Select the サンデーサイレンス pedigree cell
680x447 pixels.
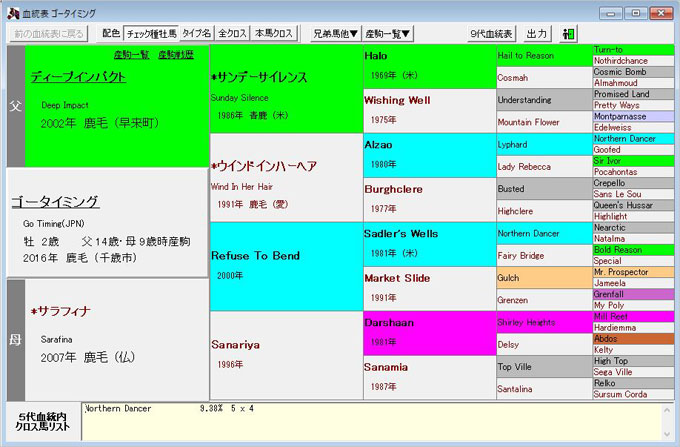pos(287,89)
